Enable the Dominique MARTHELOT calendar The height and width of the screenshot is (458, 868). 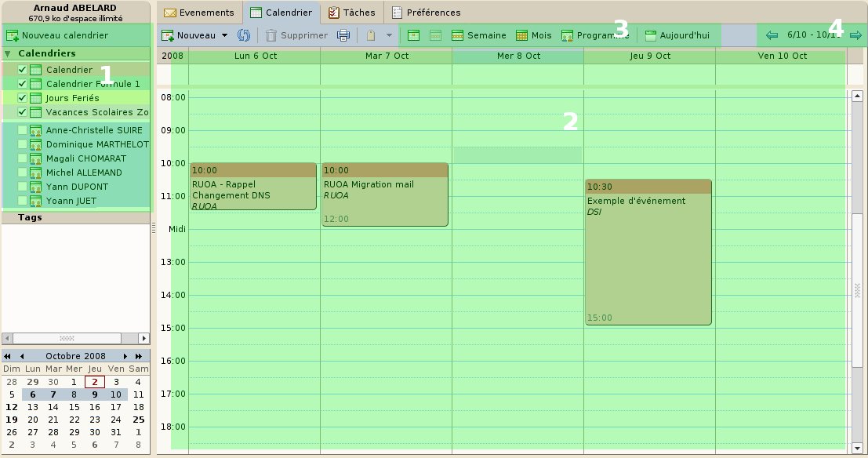[21, 144]
